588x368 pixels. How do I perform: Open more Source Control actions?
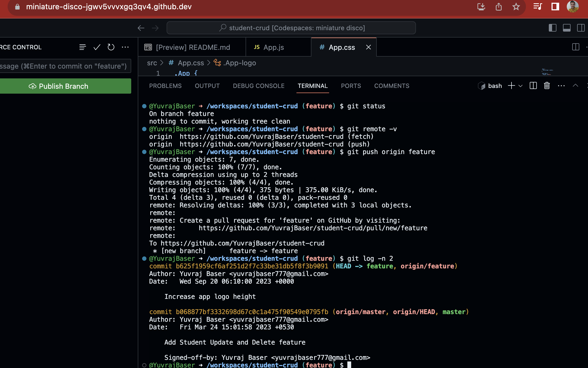[x=125, y=47]
